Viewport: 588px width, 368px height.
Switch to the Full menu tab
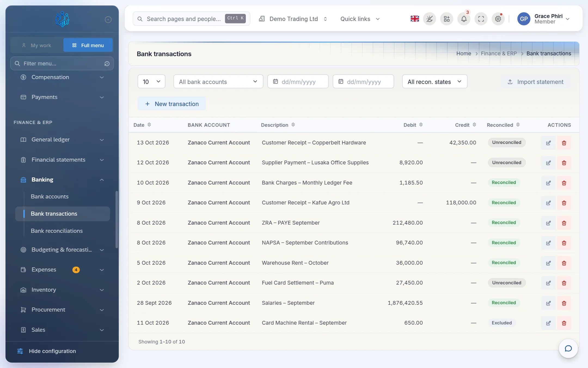pos(88,45)
